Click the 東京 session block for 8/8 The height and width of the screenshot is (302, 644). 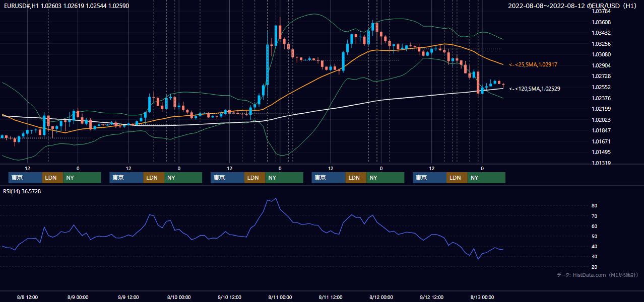pyautogui.click(x=25, y=178)
